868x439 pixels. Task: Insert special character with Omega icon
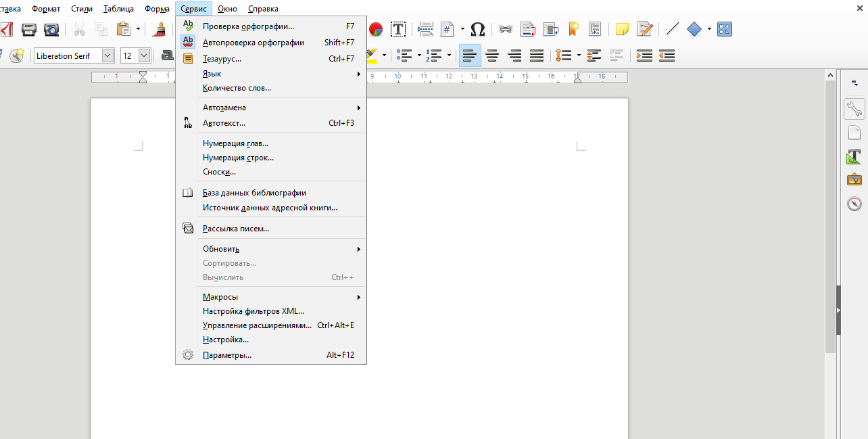click(477, 29)
